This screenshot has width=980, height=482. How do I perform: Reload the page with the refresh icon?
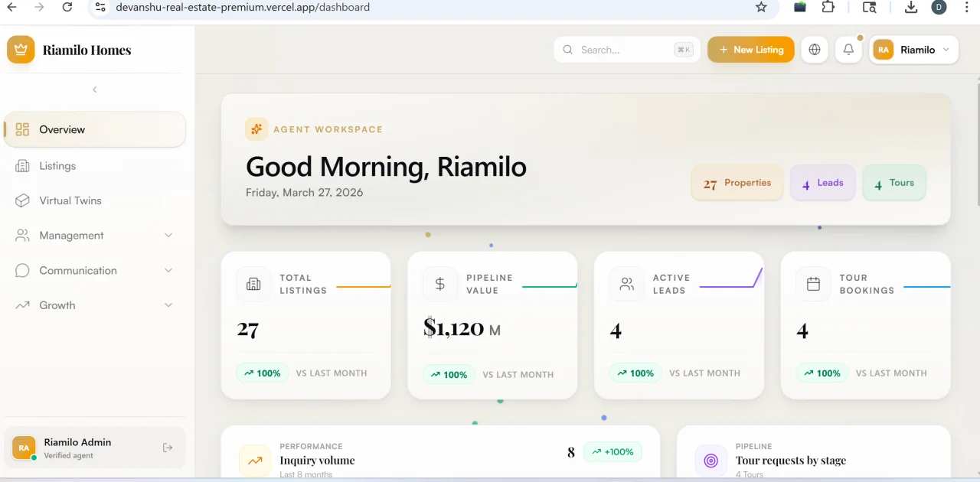coord(67,7)
